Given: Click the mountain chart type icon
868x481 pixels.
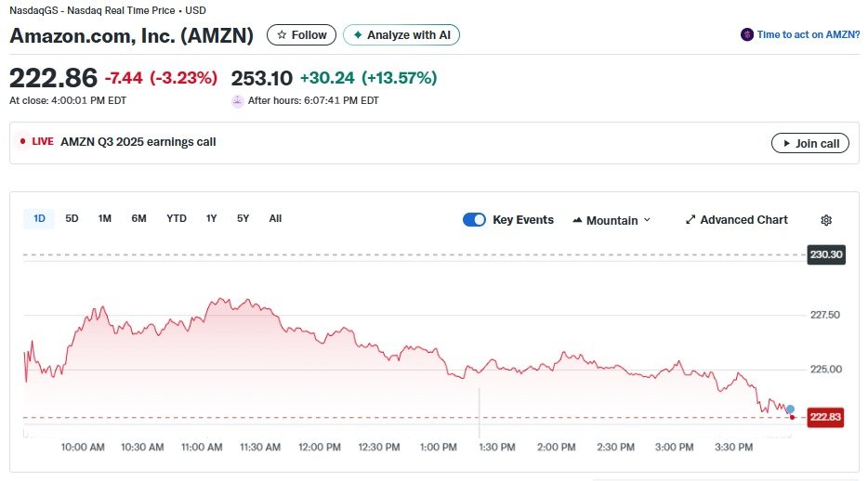Looking at the screenshot, I should pos(577,221).
